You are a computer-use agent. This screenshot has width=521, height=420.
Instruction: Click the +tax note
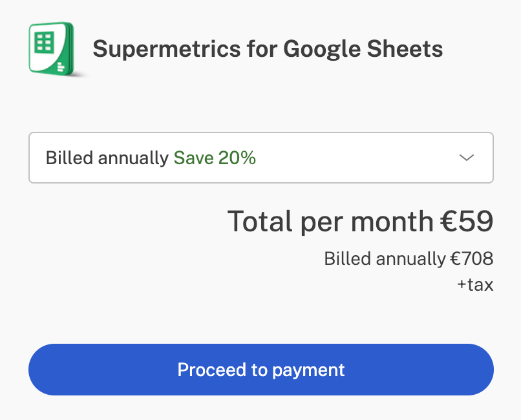(x=476, y=284)
